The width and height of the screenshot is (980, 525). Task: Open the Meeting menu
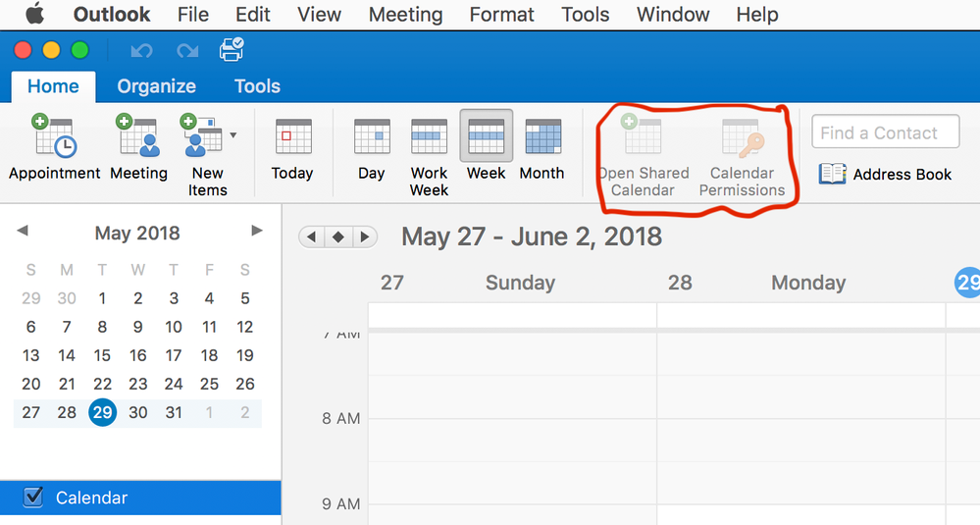tap(405, 14)
